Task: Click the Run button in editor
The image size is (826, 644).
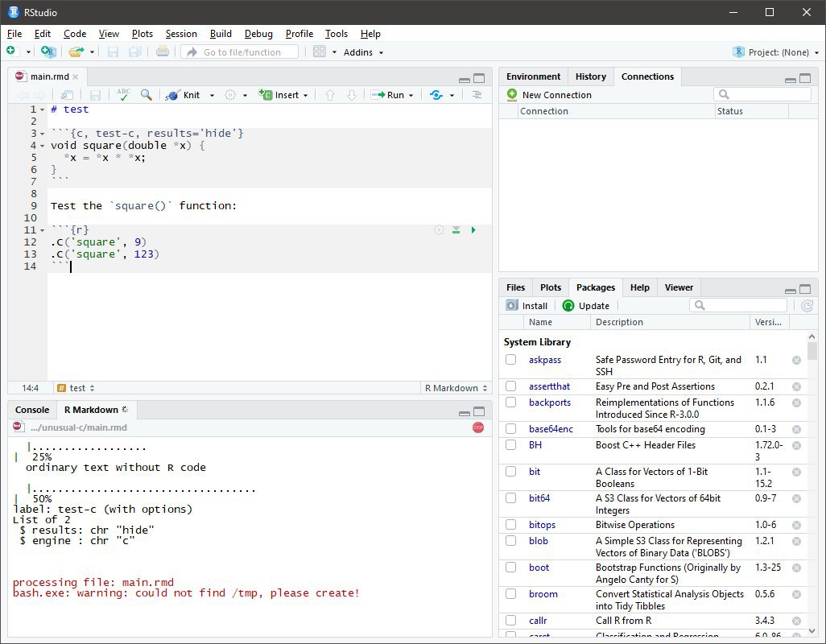Action: (388, 95)
